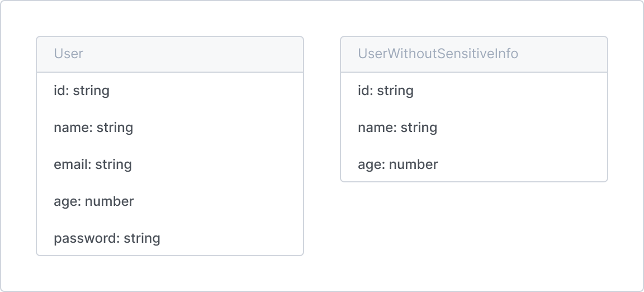Click the word 'name' in UserWithoutSensitiveInfo table
Image resolution: width=644 pixels, height=292 pixels.
(375, 128)
